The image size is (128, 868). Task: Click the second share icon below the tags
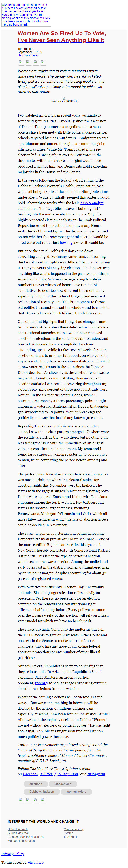[x=29, y=800]
